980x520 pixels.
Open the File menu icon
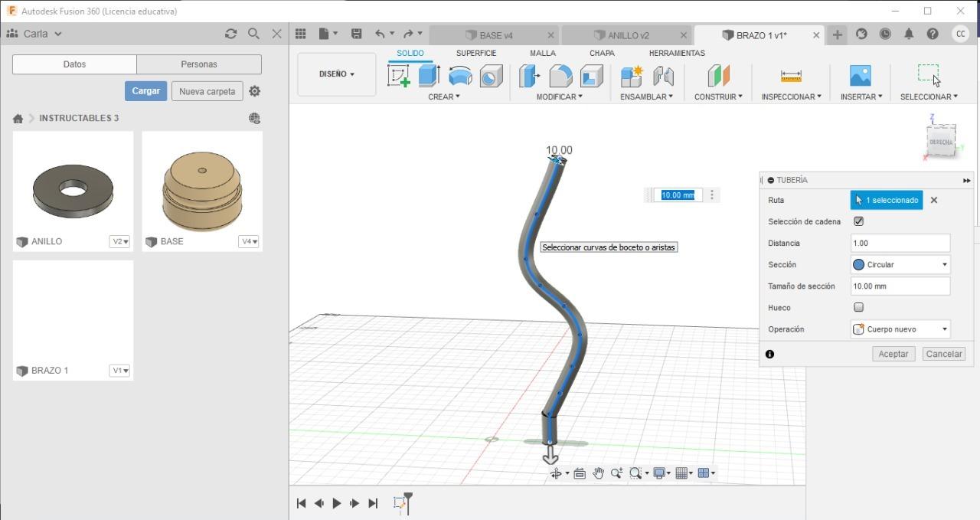[328, 34]
